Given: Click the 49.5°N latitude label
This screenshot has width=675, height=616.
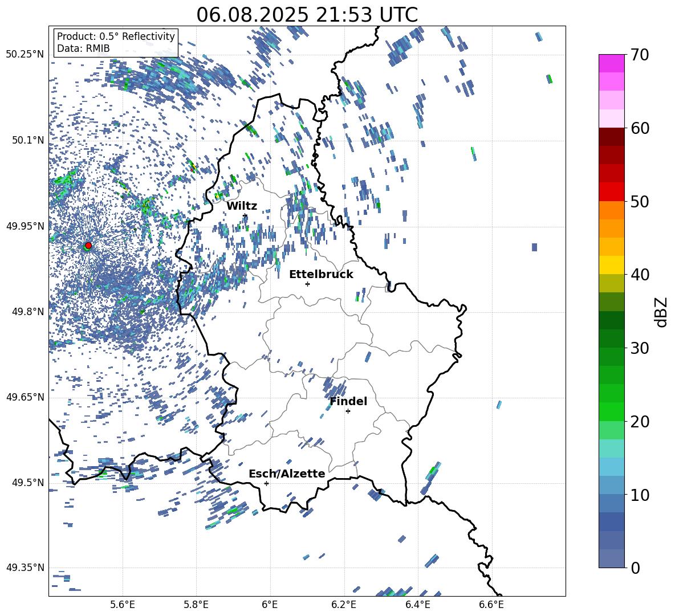Looking at the screenshot, I should click(x=28, y=483).
